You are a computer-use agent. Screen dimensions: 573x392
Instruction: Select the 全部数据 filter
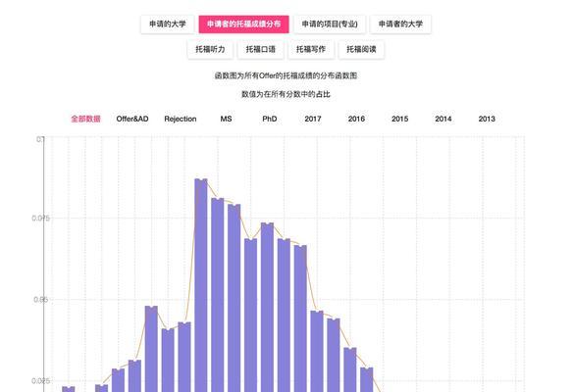click(x=85, y=119)
